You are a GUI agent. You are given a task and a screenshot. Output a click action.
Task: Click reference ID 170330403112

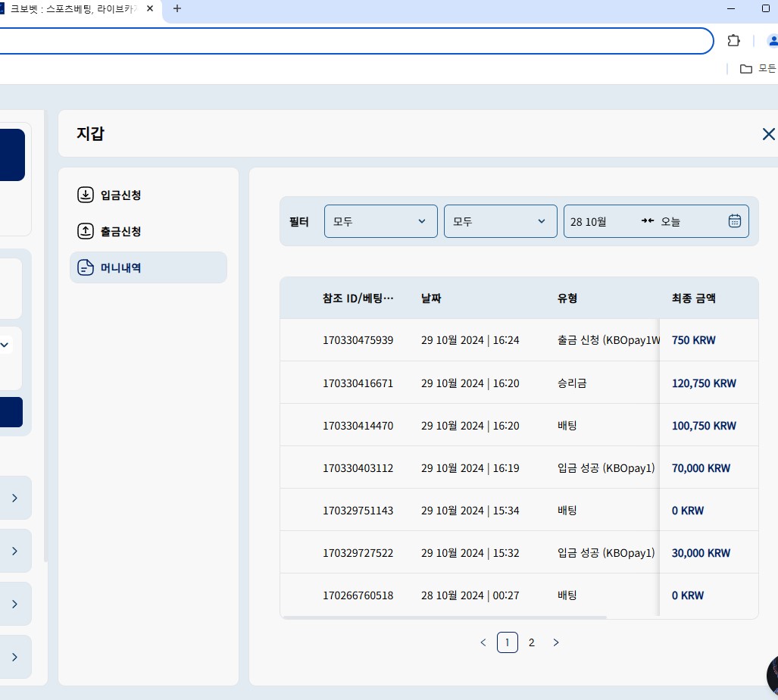(x=358, y=468)
